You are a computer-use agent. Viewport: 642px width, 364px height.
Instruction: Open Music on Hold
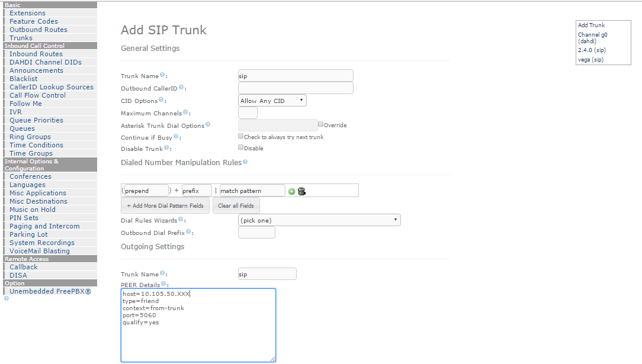pos(33,210)
